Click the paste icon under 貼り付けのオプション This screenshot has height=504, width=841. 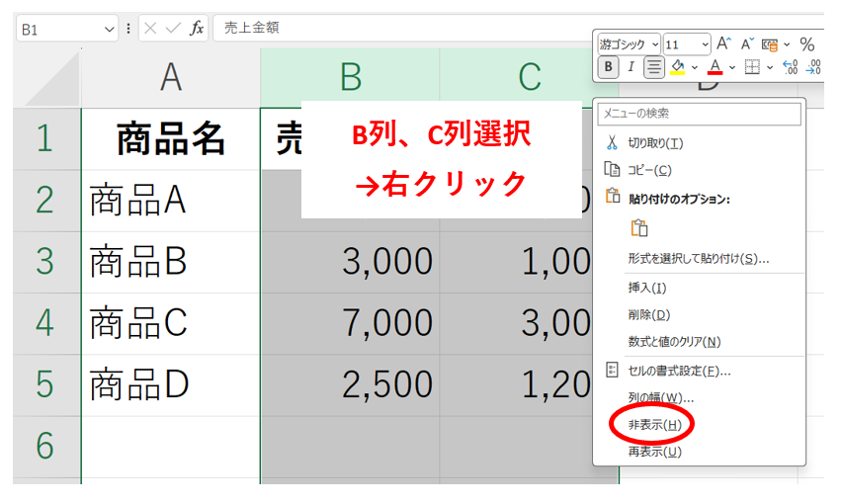pyautogui.click(x=639, y=228)
